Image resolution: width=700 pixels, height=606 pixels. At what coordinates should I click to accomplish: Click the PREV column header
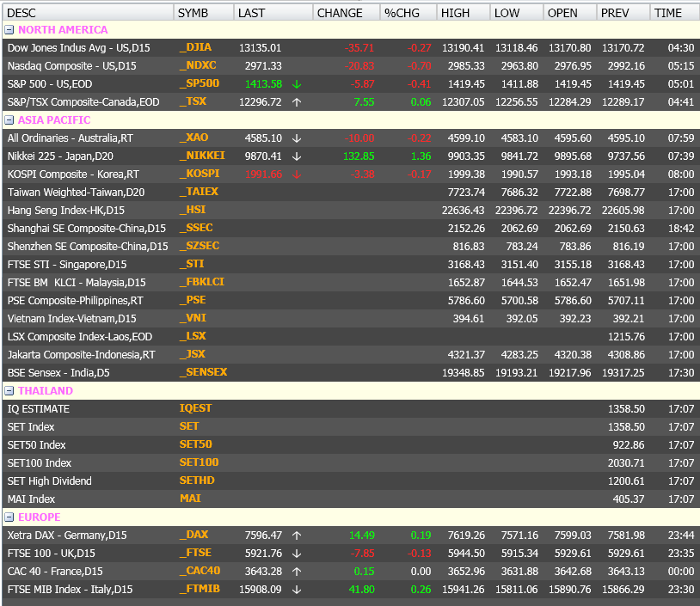click(x=623, y=13)
